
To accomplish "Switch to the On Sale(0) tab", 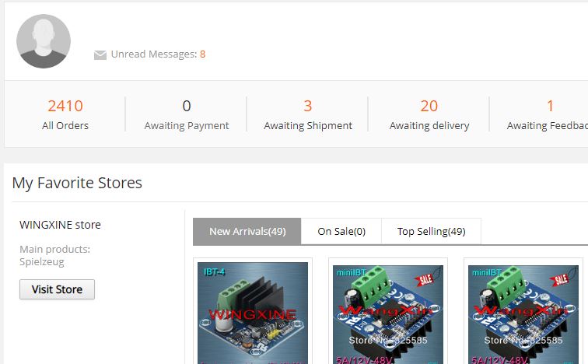I will 341,231.
